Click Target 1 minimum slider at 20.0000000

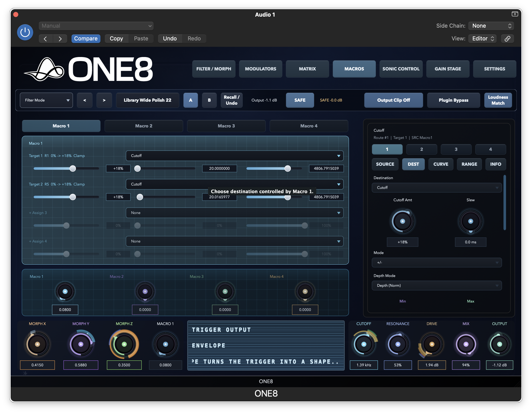tap(165, 168)
